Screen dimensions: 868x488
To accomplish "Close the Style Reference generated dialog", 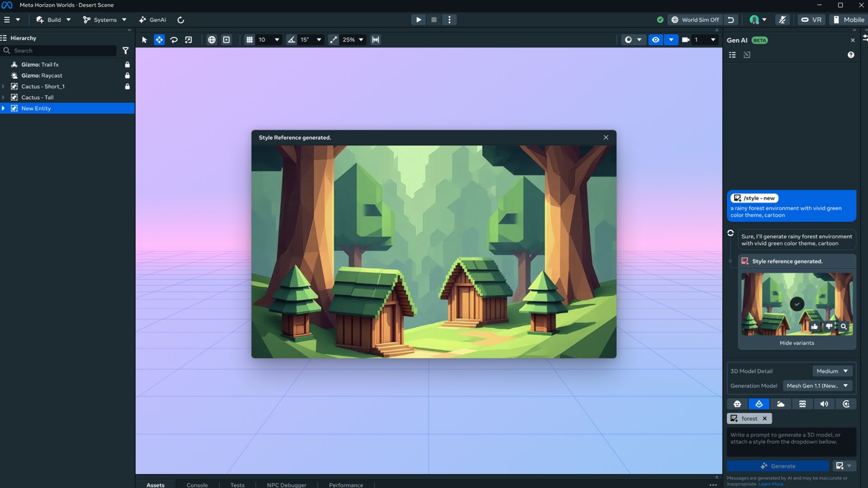I will coord(606,137).
